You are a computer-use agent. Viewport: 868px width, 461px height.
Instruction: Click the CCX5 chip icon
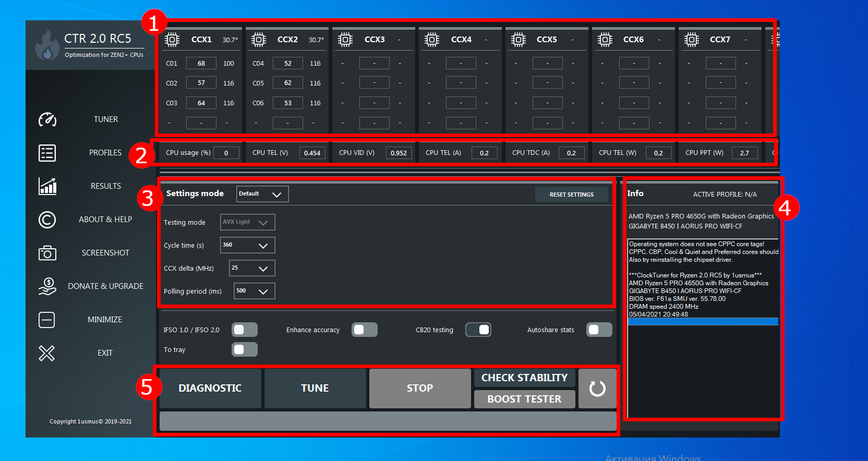519,40
